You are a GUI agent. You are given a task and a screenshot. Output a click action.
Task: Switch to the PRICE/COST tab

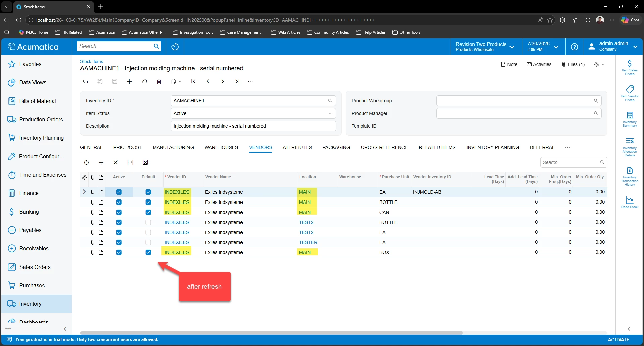tap(127, 147)
